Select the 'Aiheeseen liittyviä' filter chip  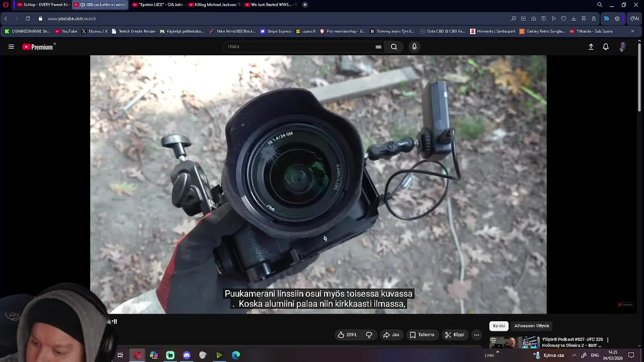click(531, 326)
